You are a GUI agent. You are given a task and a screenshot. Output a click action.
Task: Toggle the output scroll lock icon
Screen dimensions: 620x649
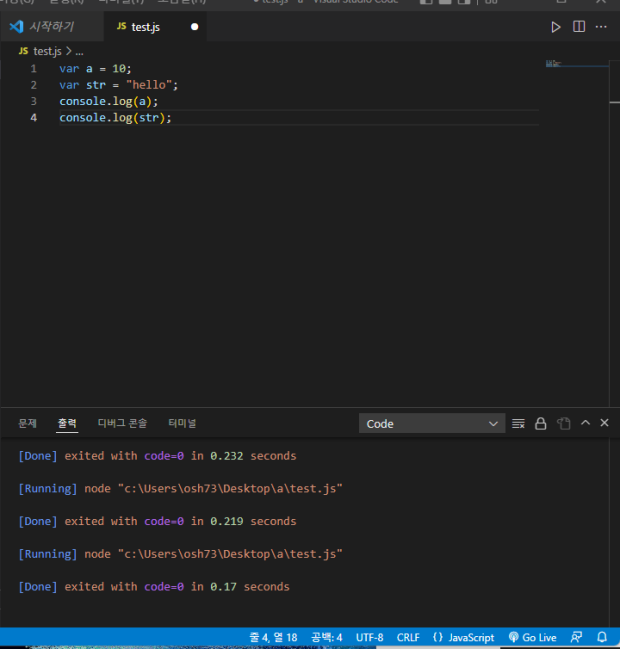541,423
